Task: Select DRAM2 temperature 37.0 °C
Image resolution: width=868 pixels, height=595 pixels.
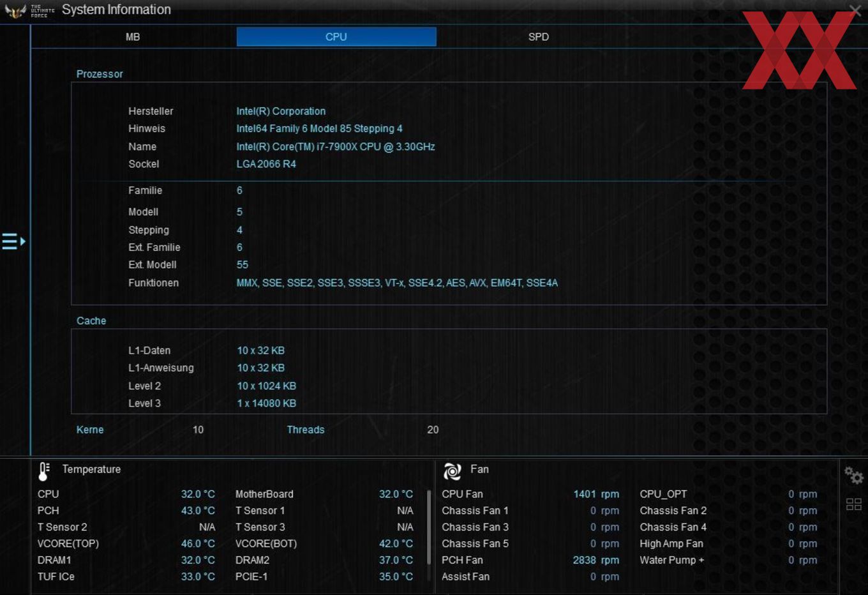Action: click(x=396, y=560)
